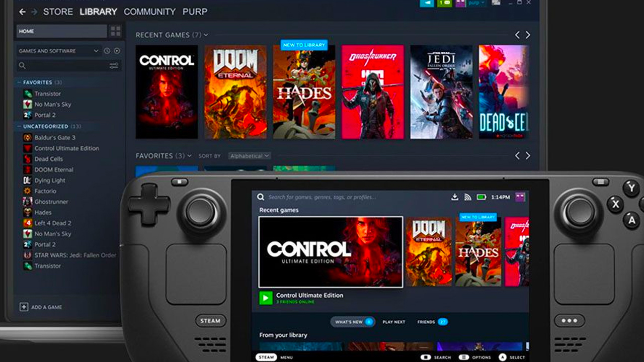
Task: Click the recent activity clock icon in sidebar
Action: pos(106,51)
